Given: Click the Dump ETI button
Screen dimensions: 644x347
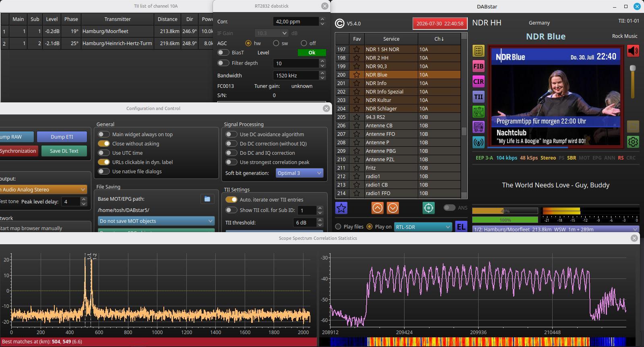Looking at the screenshot, I should [x=62, y=137].
